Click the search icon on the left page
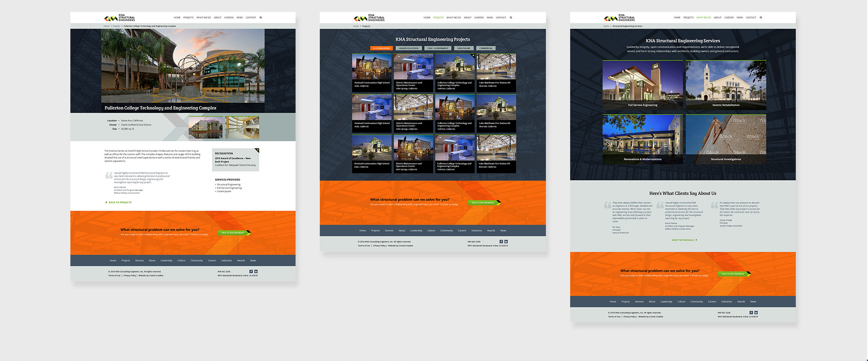Viewport: 868px width, 361px height. pyautogui.click(x=261, y=17)
